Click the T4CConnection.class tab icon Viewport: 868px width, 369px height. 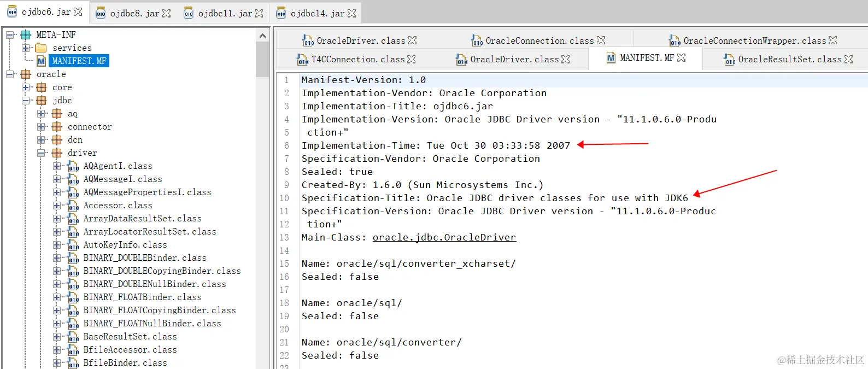tap(302, 59)
